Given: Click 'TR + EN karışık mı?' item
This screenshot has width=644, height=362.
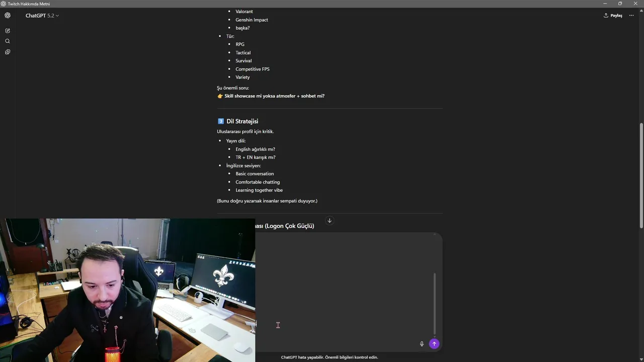Looking at the screenshot, I should [256, 157].
